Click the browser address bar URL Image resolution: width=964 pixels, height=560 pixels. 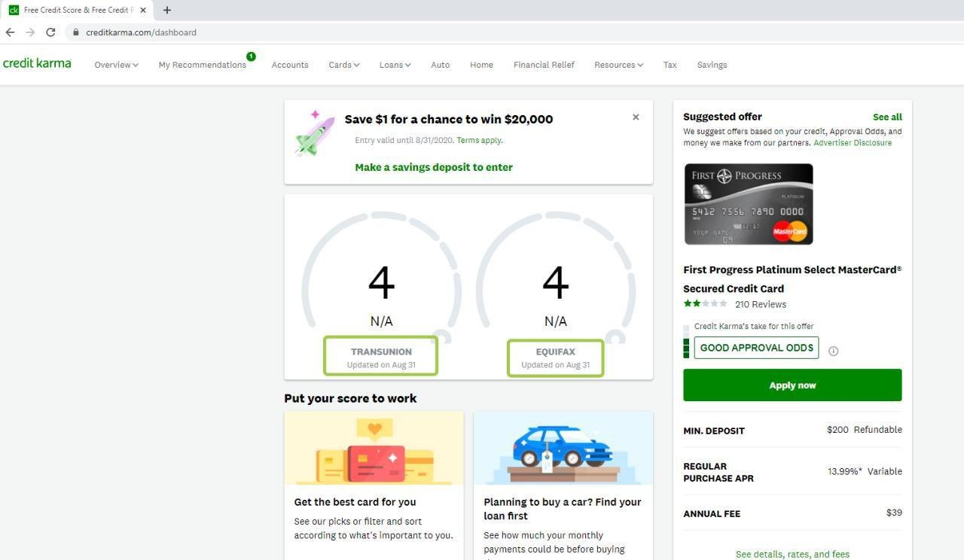click(x=141, y=32)
